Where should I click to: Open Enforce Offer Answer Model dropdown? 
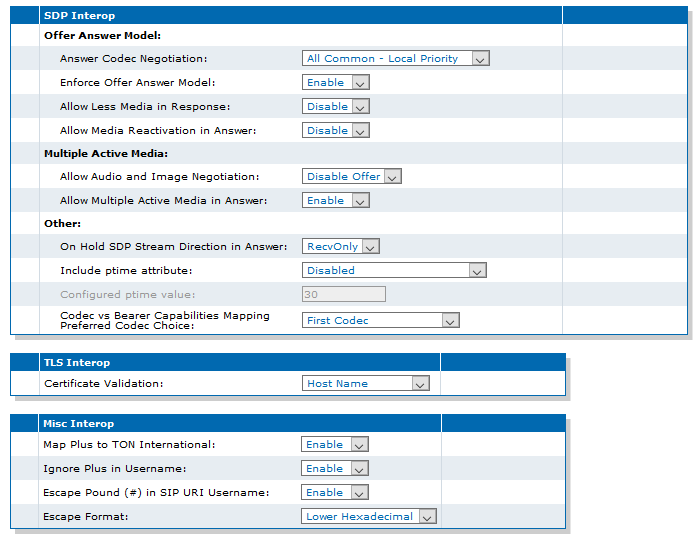[x=336, y=82]
